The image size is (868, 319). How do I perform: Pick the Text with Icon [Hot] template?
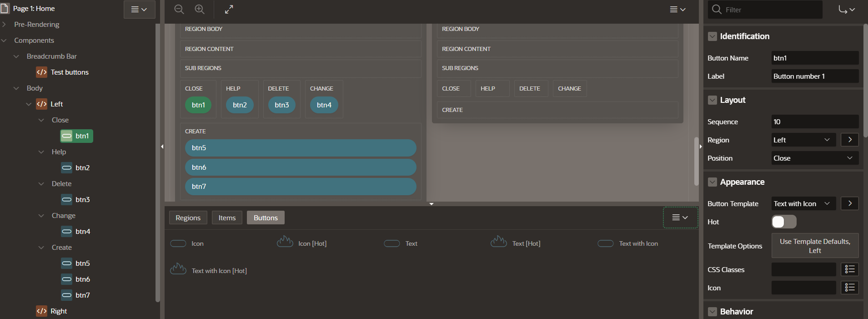pos(208,270)
